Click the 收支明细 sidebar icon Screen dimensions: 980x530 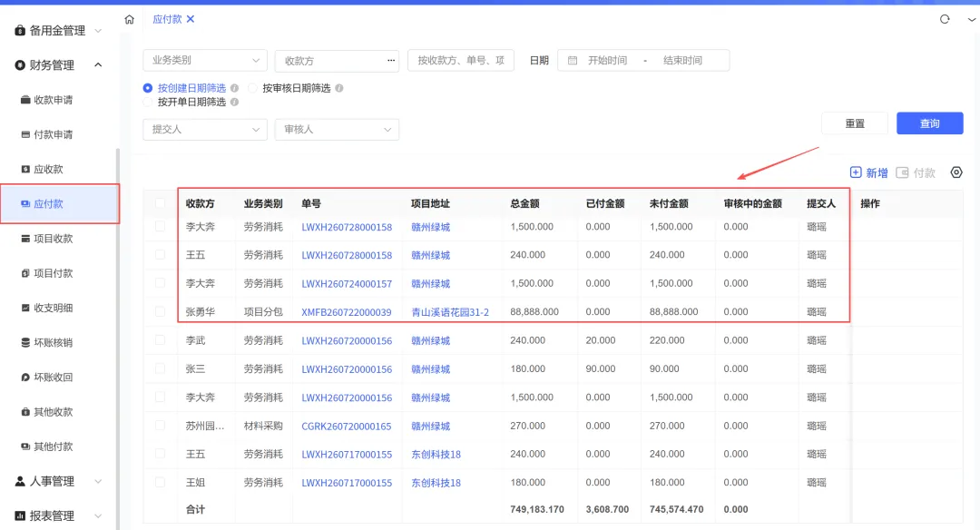(x=25, y=308)
